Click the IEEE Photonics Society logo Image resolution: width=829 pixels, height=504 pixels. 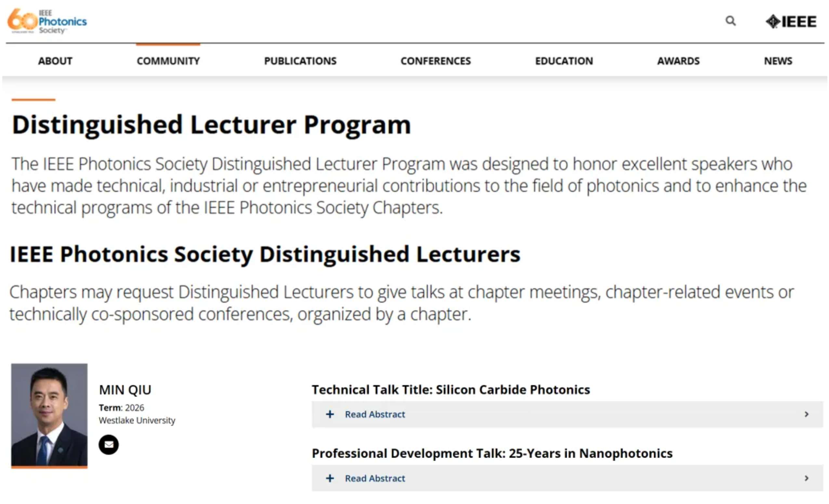[47, 21]
